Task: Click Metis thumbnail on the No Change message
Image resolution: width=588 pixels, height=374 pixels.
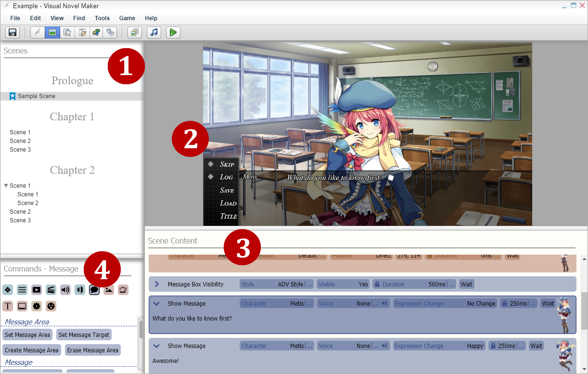Action: click(565, 315)
